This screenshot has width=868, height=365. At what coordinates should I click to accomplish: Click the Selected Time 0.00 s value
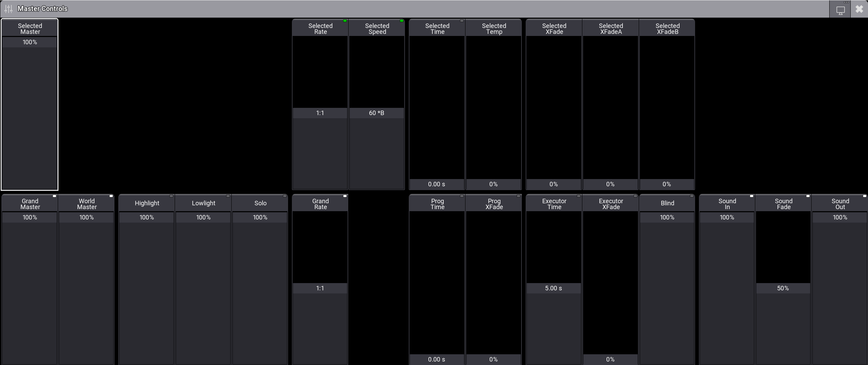pyautogui.click(x=436, y=184)
